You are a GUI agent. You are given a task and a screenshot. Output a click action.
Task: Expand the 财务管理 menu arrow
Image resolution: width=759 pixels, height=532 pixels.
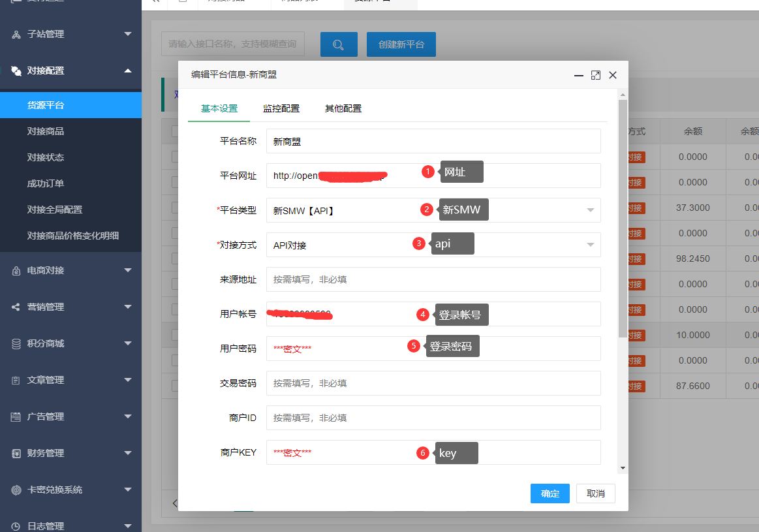pos(128,453)
